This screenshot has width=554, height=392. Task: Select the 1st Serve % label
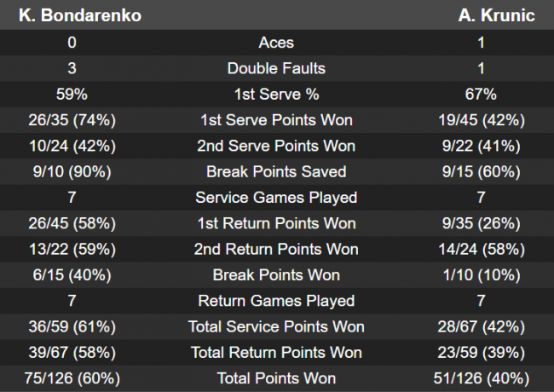[x=276, y=94]
